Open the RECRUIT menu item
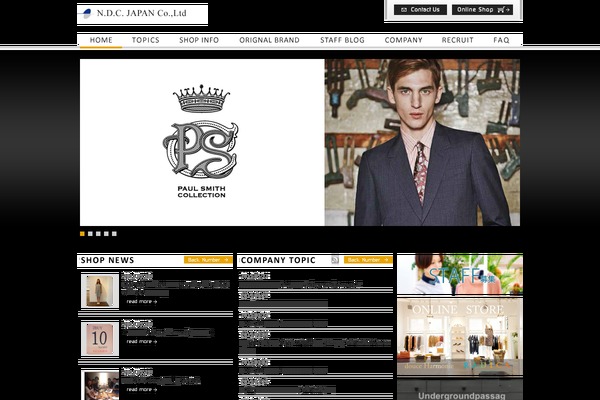The height and width of the screenshot is (400, 600). coord(458,40)
